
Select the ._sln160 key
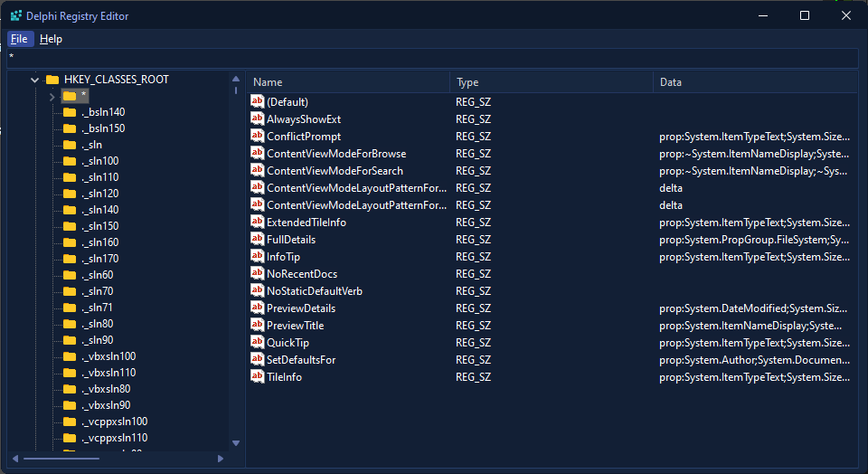(100, 242)
